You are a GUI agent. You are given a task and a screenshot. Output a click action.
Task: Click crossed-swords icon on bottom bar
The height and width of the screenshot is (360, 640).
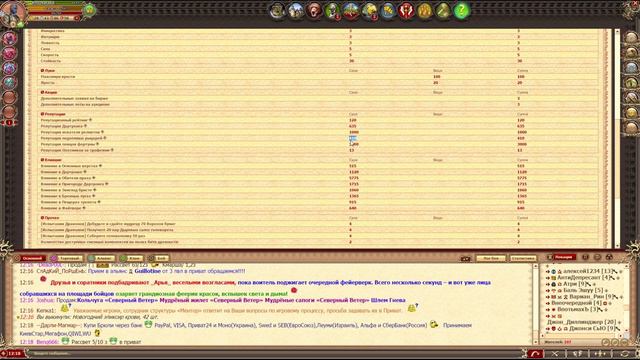(x=556, y=353)
